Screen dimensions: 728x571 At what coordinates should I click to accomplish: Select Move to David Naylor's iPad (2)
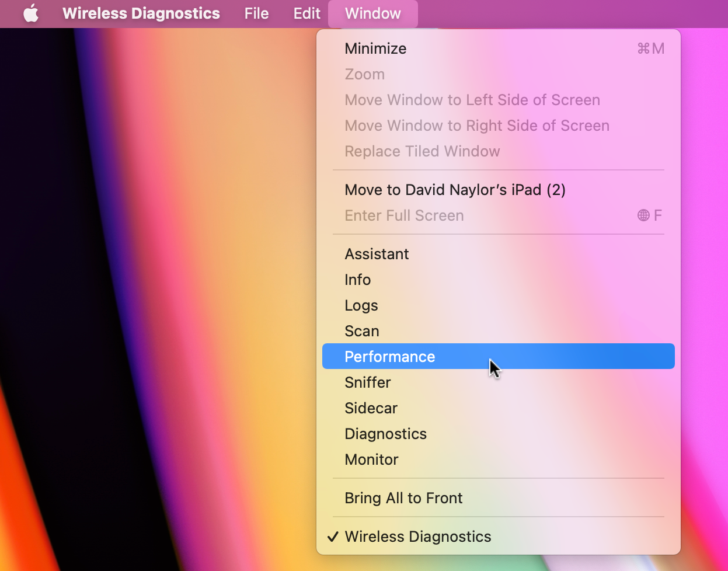[499, 190]
